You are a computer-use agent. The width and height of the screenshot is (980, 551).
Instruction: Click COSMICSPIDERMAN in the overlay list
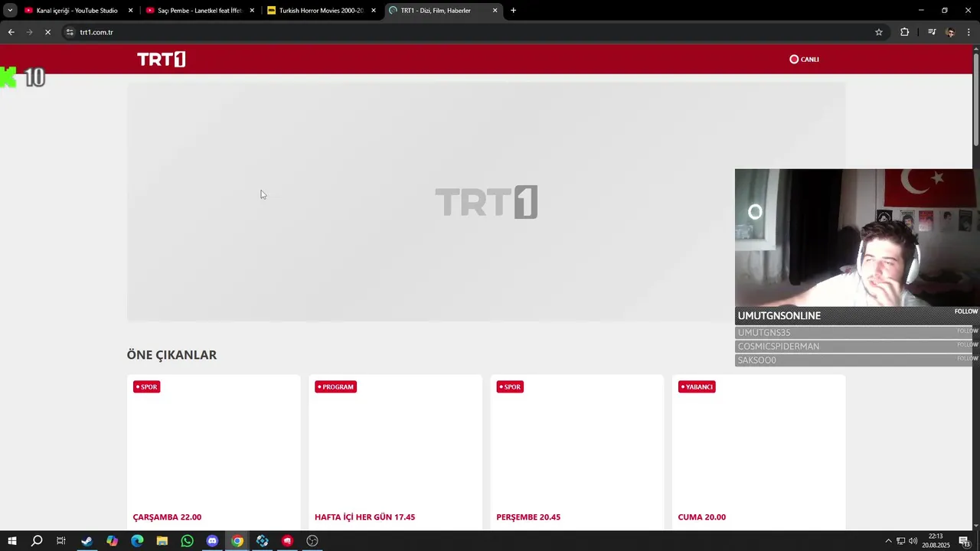point(779,346)
